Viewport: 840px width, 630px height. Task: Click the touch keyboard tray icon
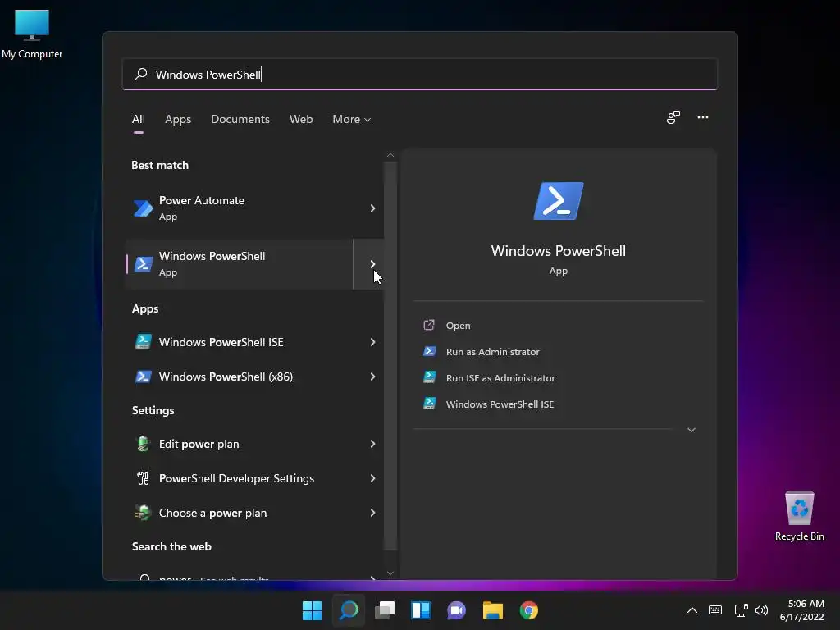715,610
